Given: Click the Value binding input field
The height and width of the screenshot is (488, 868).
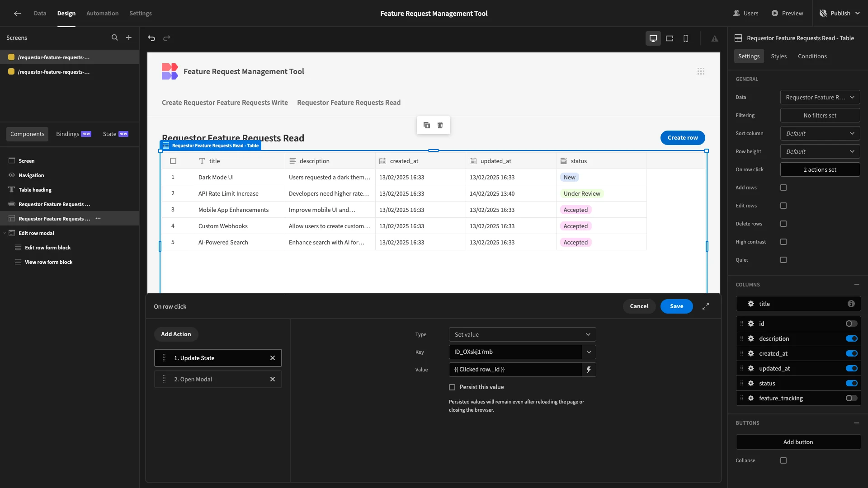Looking at the screenshot, I should pyautogui.click(x=515, y=370).
